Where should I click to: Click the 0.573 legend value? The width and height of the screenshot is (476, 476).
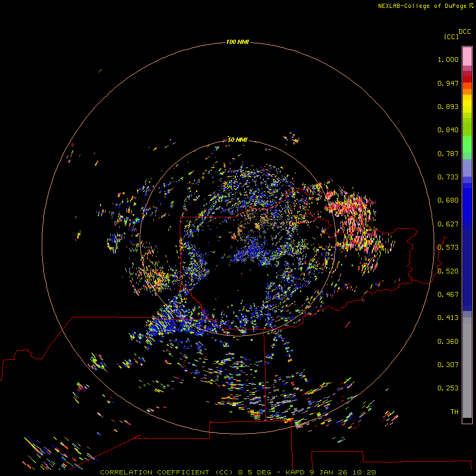448,248
